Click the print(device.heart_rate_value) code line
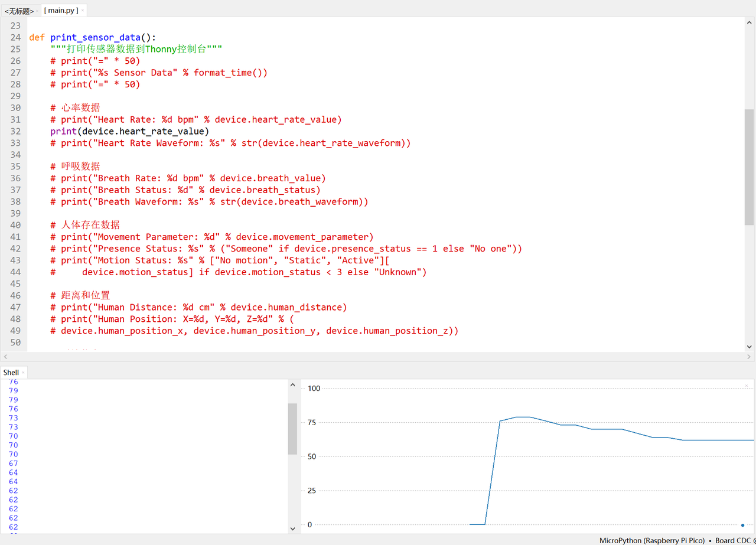 [x=130, y=131]
